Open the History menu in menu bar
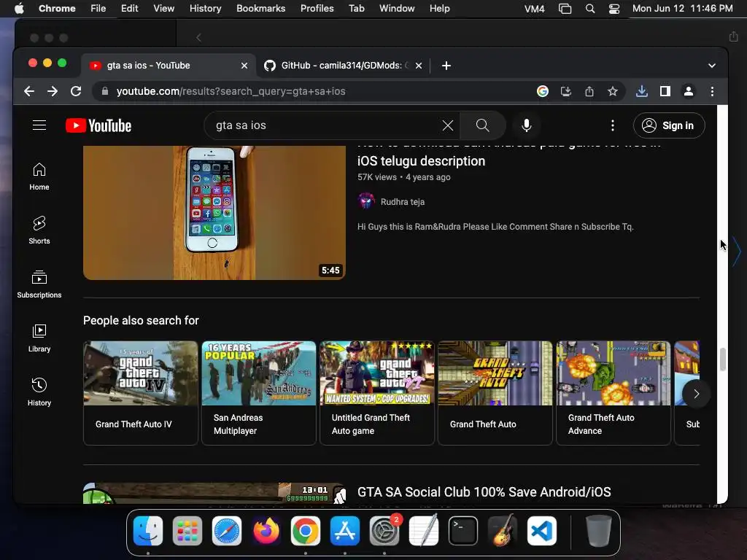This screenshot has height=560, width=747. [205, 9]
